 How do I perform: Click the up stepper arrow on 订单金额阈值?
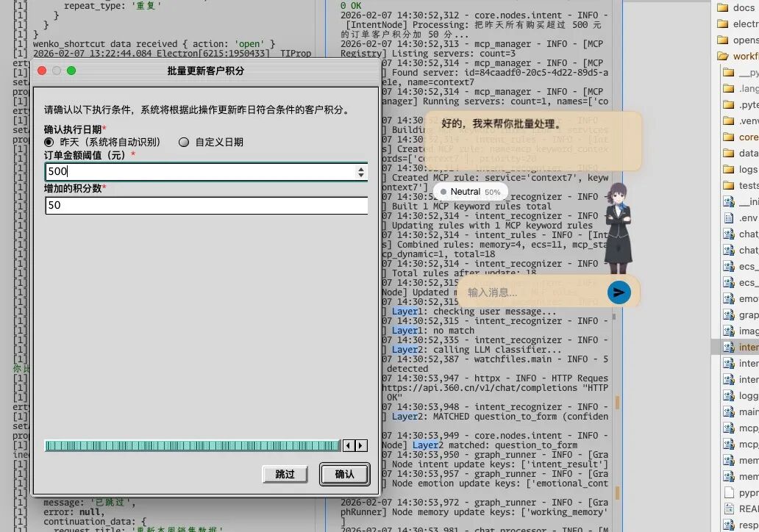click(361, 168)
